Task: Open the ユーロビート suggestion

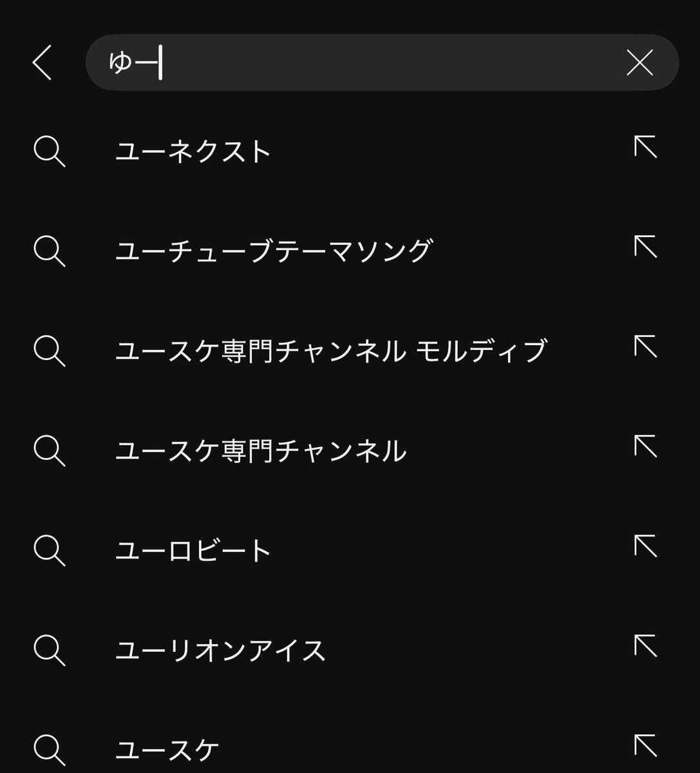Action: point(193,550)
